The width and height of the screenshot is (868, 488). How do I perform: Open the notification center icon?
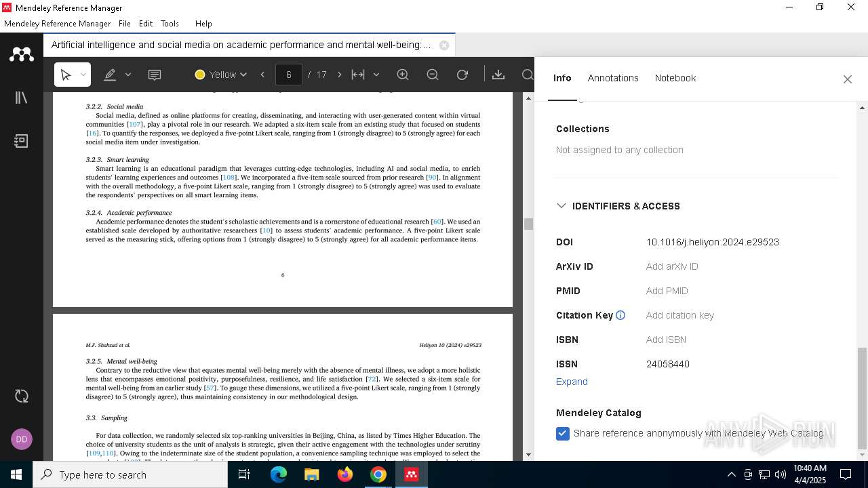[846, 474]
